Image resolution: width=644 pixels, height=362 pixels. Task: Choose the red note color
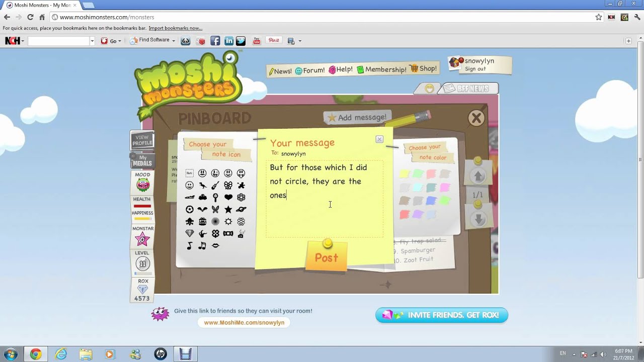pyautogui.click(x=405, y=215)
